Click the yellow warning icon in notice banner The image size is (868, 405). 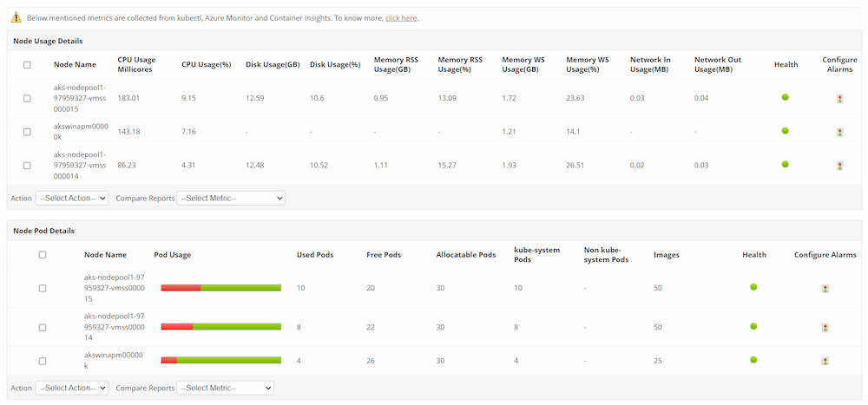click(x=16, y=17)
